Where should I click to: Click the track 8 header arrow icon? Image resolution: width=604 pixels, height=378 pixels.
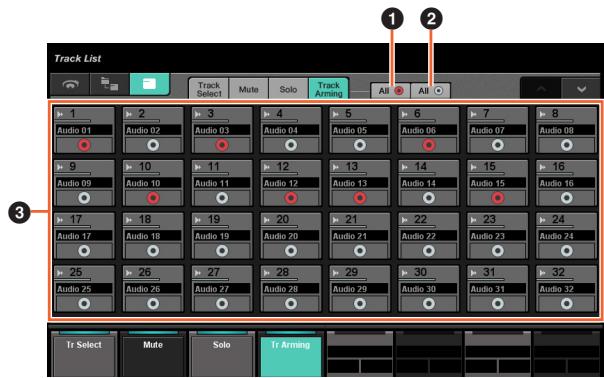543,114
